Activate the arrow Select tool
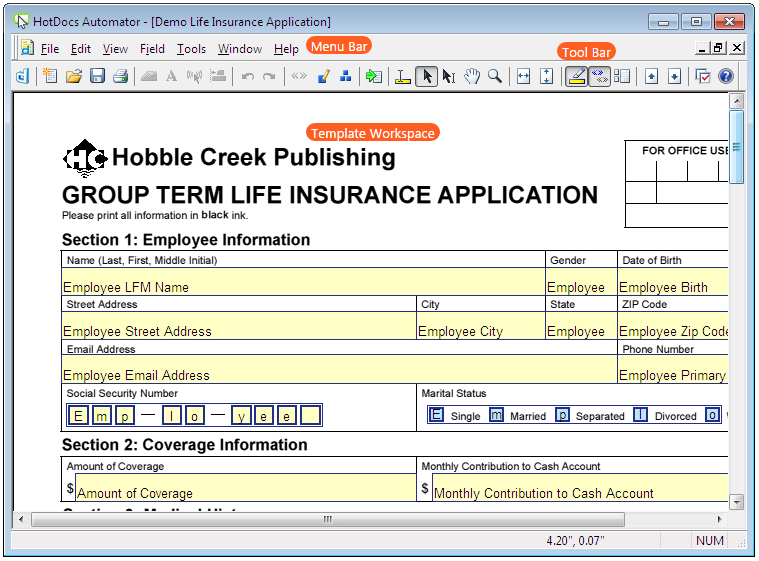The image size is (759, 561). click(426, 76)
